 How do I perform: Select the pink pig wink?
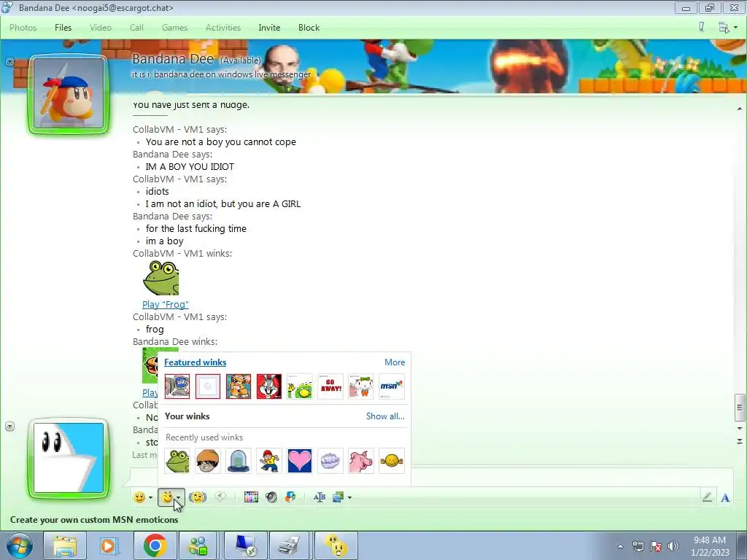pyautogui.click(x=360, y=461)
